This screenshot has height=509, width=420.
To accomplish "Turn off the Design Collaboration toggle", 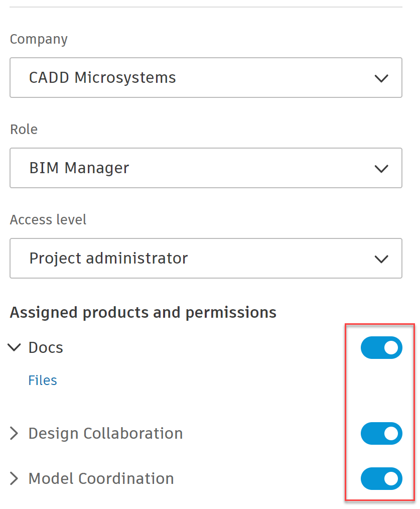I will (x=381, y=433).
